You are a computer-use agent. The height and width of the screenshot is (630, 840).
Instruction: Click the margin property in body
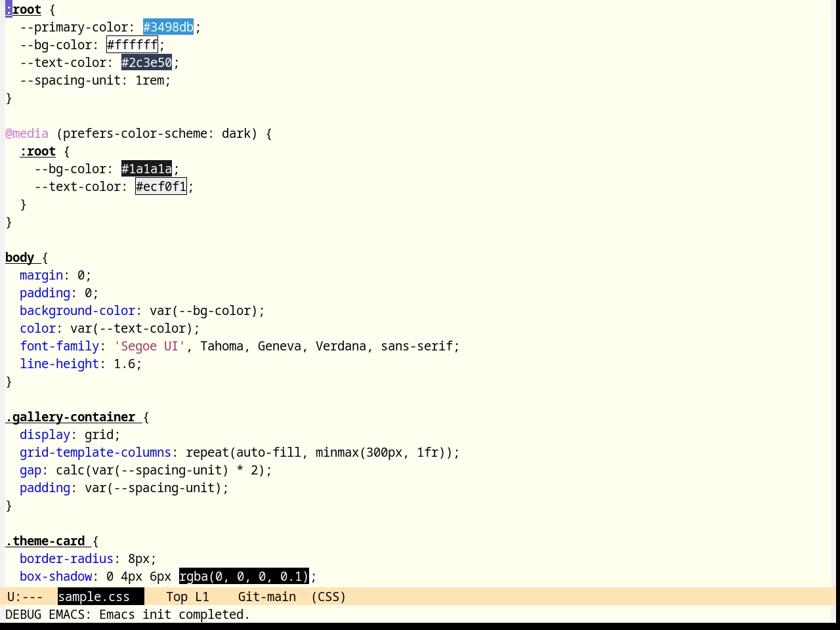41,275
